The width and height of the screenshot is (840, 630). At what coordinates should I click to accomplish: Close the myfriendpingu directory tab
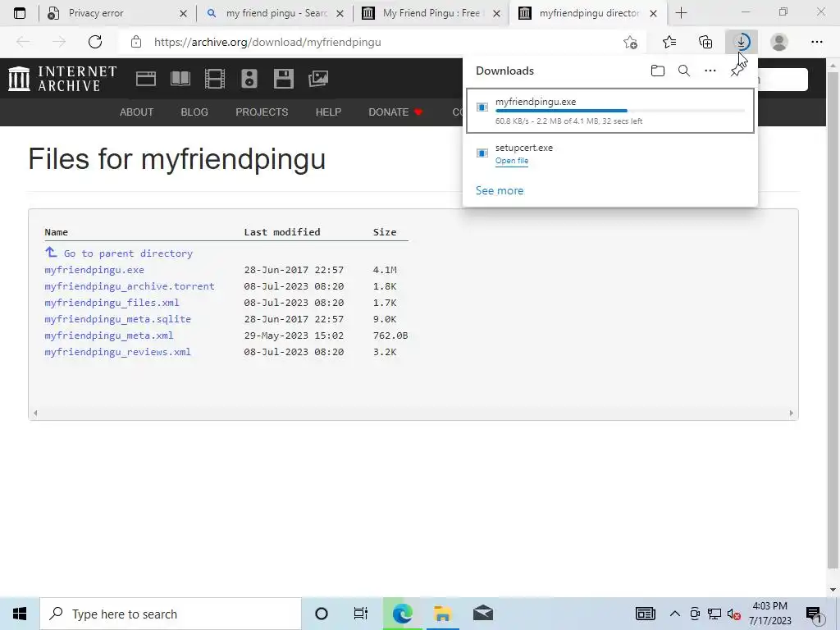click(x=653, y=13)
